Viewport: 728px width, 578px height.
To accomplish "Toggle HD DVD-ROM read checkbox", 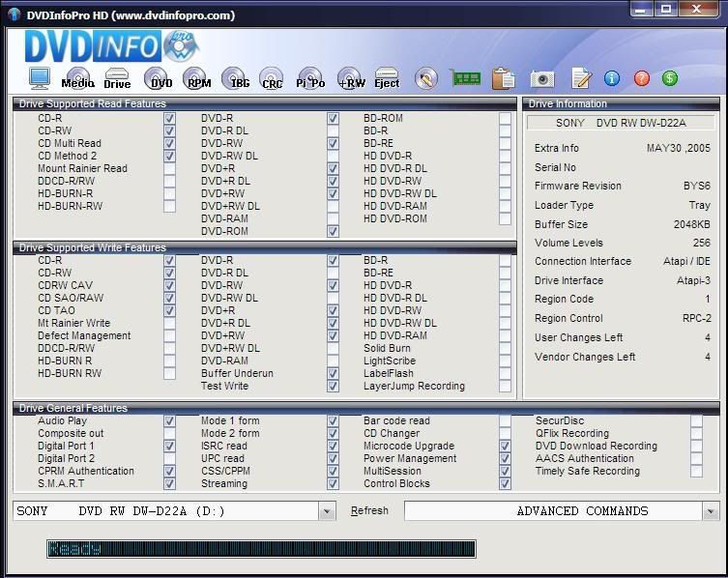I will click(505, 218).
